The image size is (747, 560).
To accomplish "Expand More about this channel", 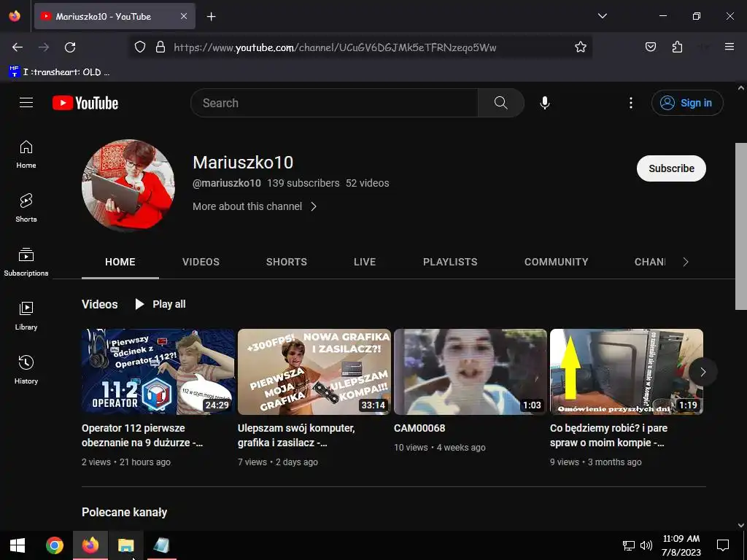I will point(255,206).
